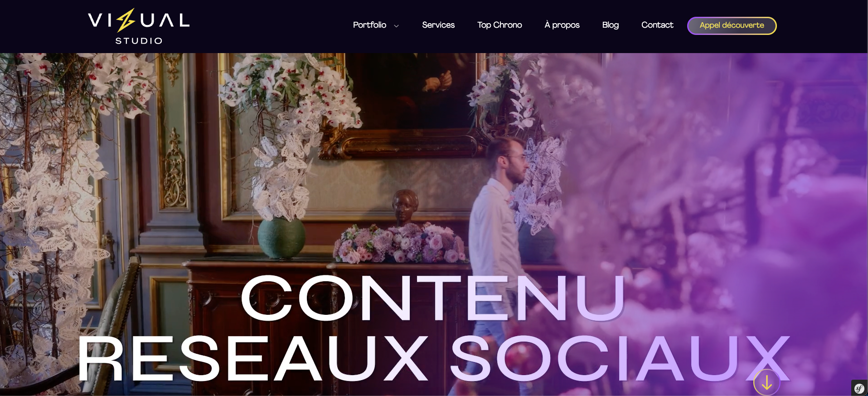Open the Portfolio menu
The image size is (868, 396).
[369, 25]
